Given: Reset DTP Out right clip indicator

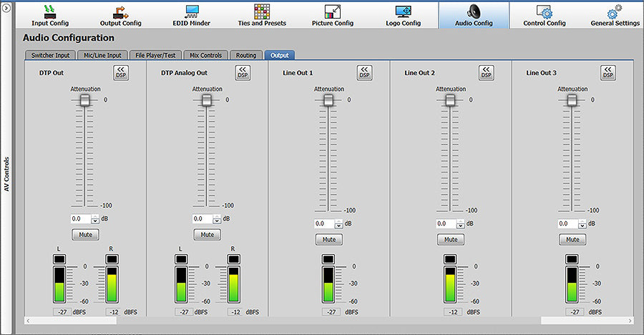Looking at the screenshot, I should click(x=112, y=259).
